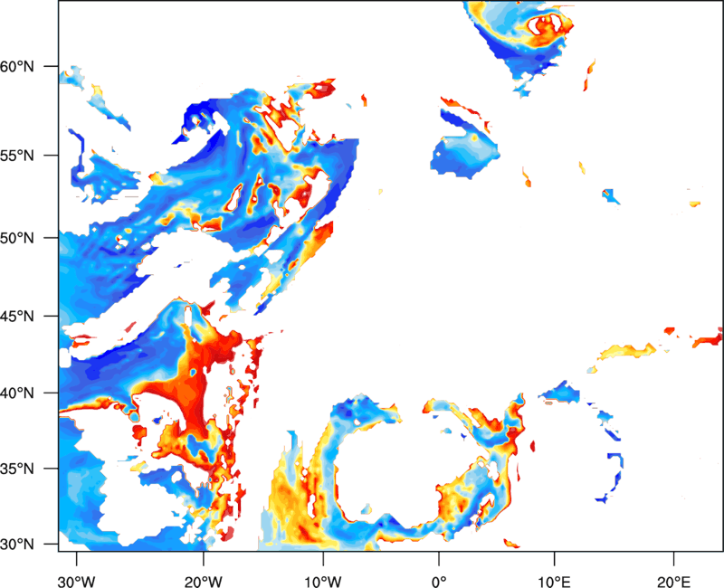The height and width of the screenshot is (588, 724).
Task: Click the 30°W longitude label
Action: [x=77, y=582]
